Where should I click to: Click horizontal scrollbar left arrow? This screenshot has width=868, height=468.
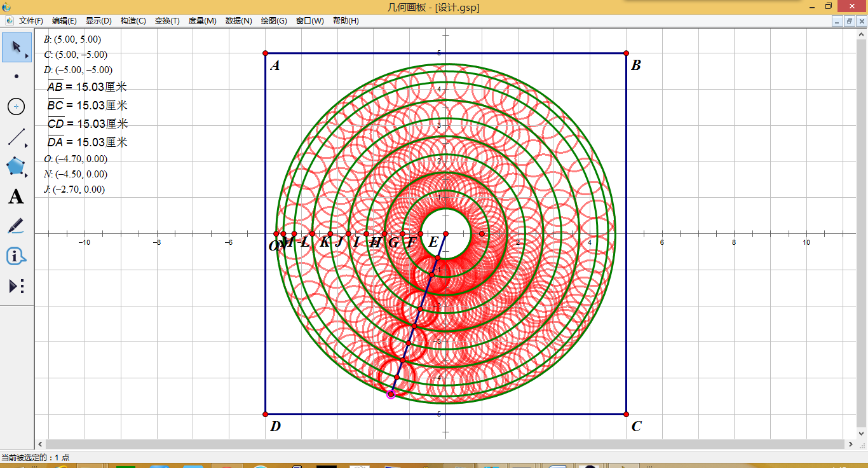click(41, 444)
